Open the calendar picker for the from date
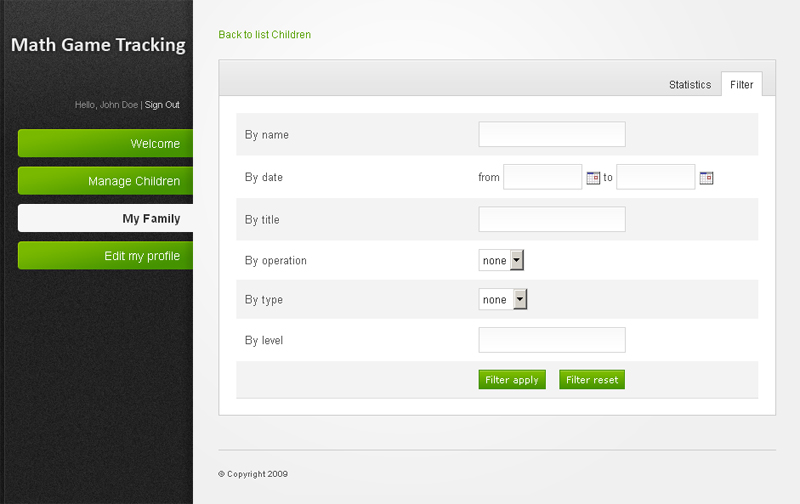Screen dimensions: 800x504 coord(593,178)
